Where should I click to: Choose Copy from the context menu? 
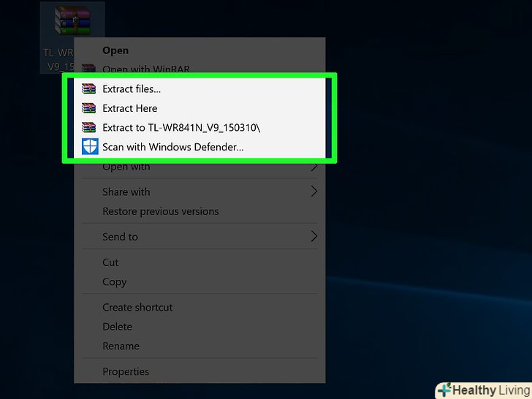point(199,281)
